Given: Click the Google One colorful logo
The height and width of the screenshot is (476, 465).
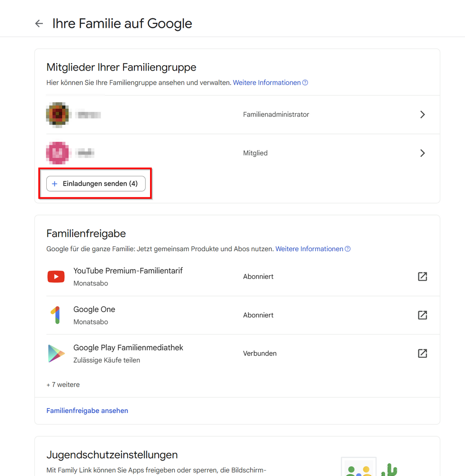Looking at the screenshot, I should point(56,315).
